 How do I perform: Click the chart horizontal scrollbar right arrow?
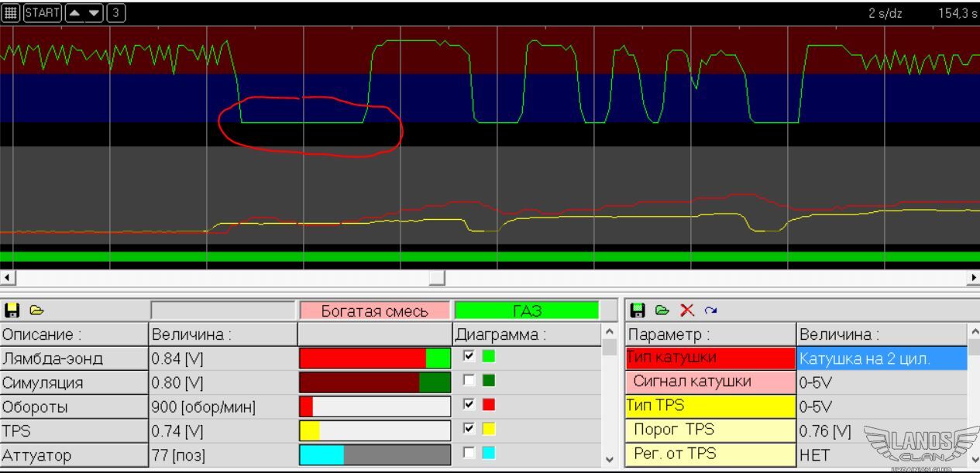(x=973, y=277)
